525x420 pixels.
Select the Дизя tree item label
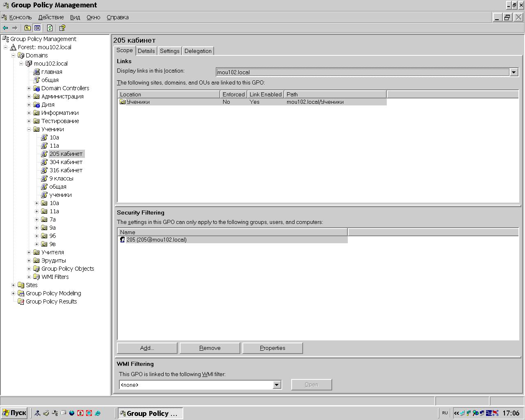coord(48,105)
